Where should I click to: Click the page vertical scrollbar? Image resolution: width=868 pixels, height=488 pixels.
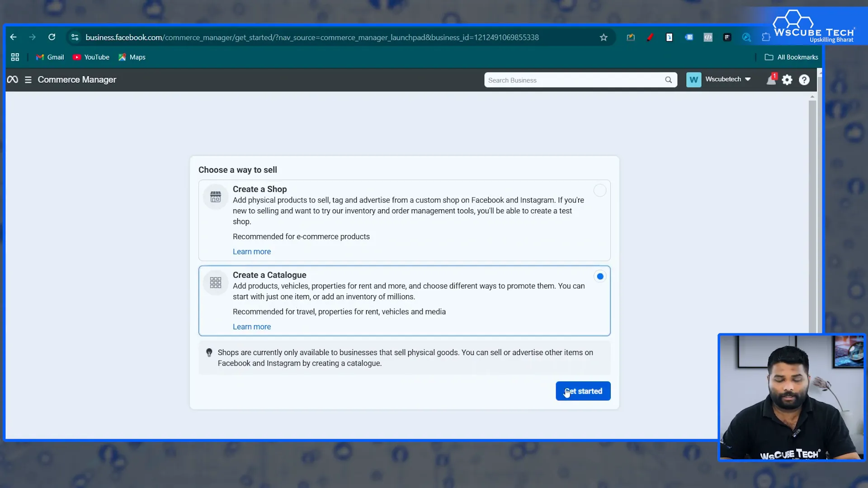point(812,217)
